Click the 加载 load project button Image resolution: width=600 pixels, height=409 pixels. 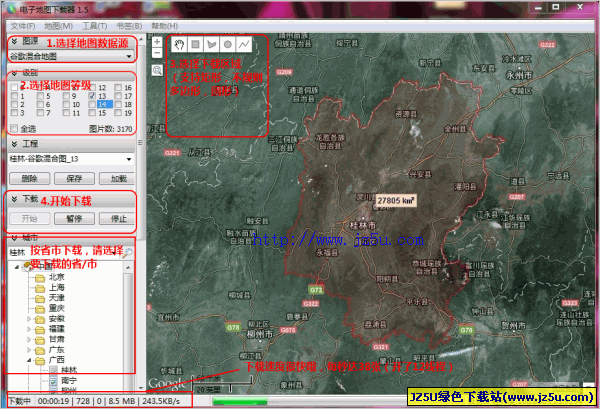coord(117,178)
